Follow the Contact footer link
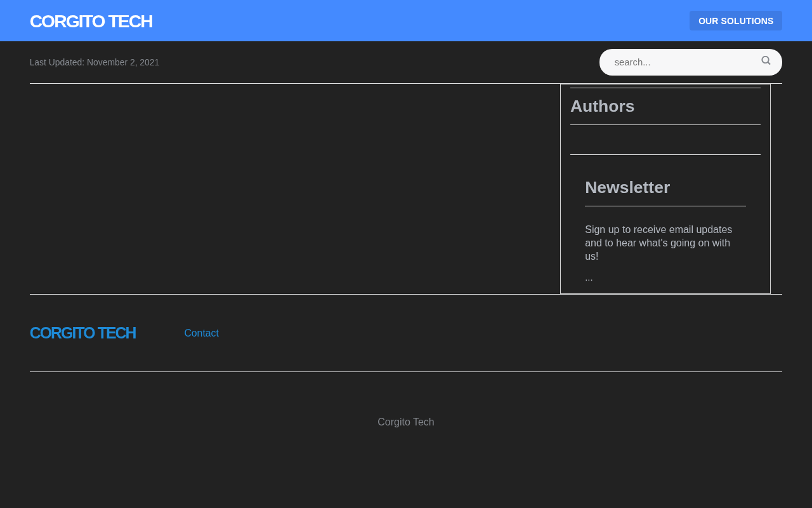The width and height of the screenshot is (812, 508). click(x=201, y=333)
